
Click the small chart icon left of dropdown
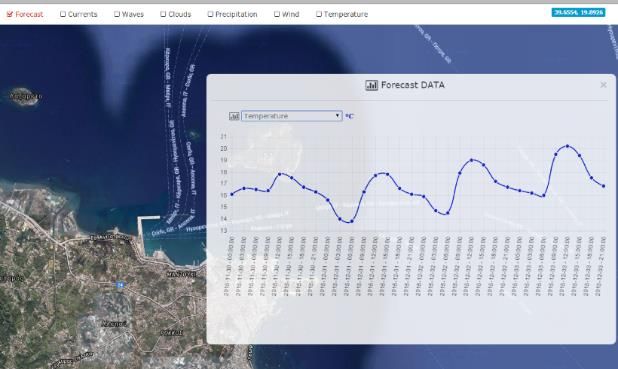point(234,116)
